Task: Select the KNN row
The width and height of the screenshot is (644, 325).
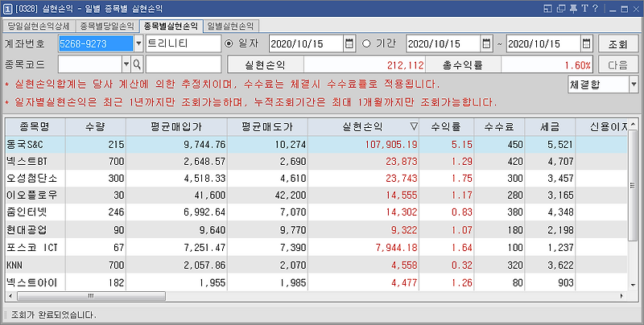Action: [x=316, y=265]
